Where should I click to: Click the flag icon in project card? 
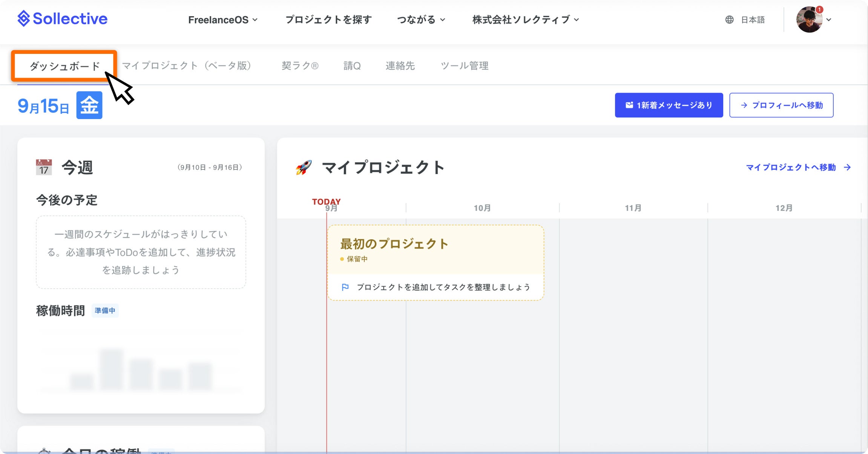[x=345, y=287]
